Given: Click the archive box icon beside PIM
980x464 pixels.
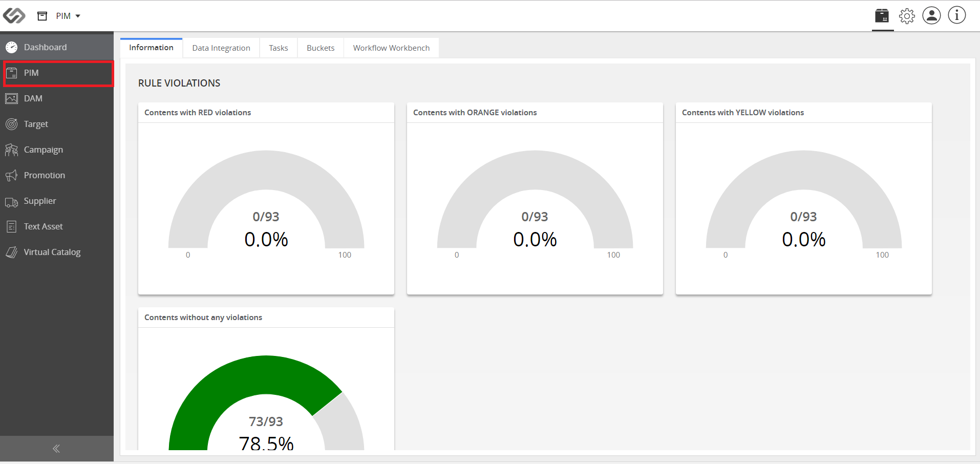Looking at the screenshot, I should [42, 16].
